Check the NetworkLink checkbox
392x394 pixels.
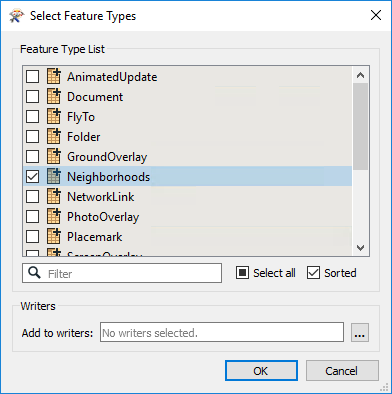click(x=32, y=197)
